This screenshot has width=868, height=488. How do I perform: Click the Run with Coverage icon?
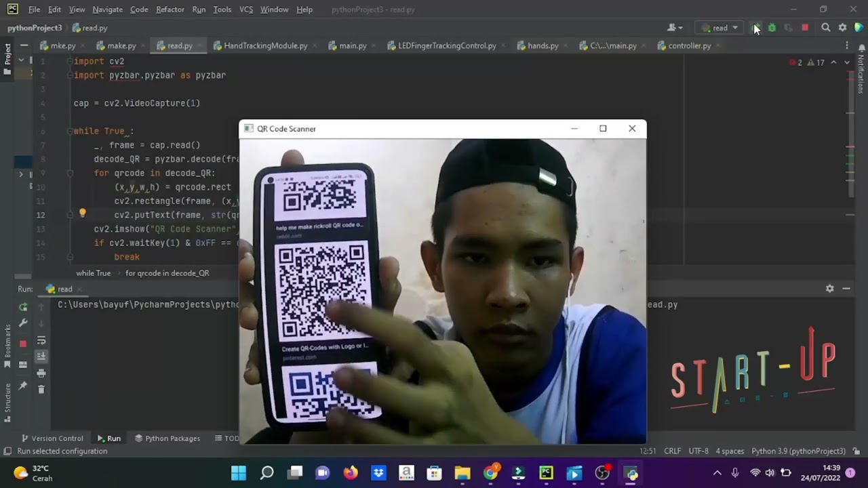788,28
